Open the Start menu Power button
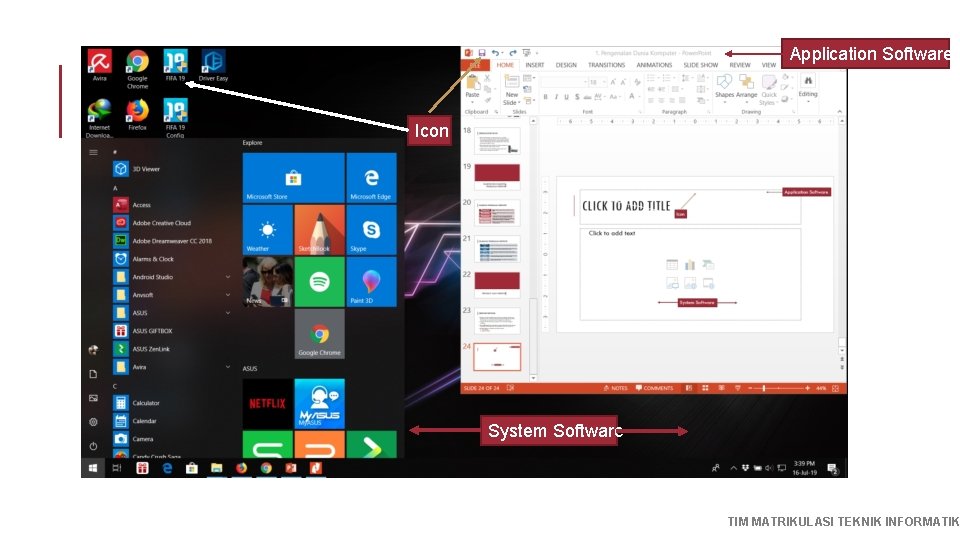The height and width of the screenshot is (540, 960). pos(93,446)
